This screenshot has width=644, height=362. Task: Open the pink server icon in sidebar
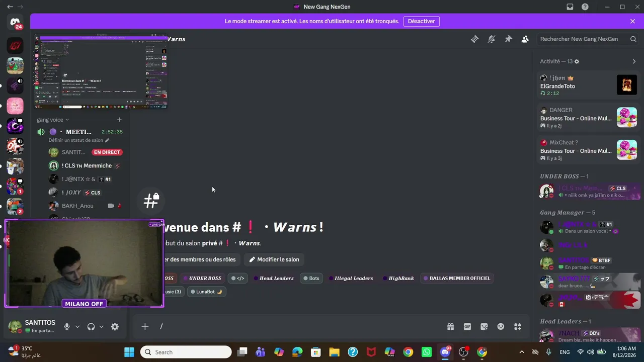[x=15, y=106]
